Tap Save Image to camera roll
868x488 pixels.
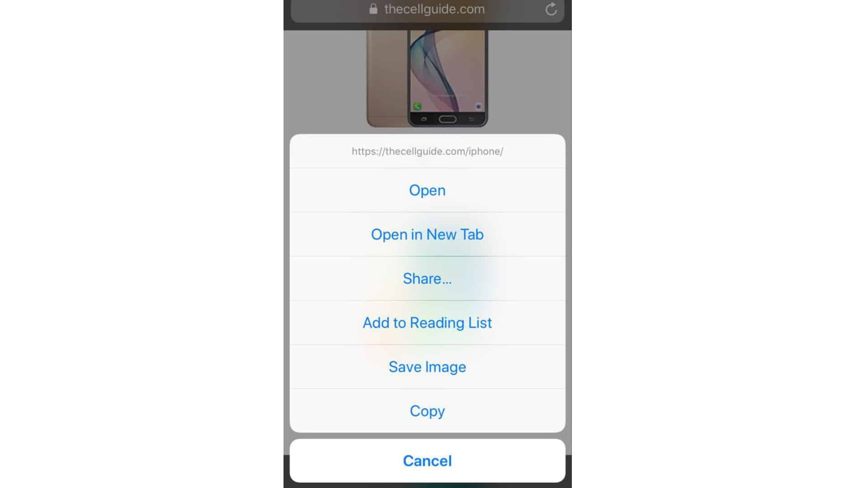[427, 366]
